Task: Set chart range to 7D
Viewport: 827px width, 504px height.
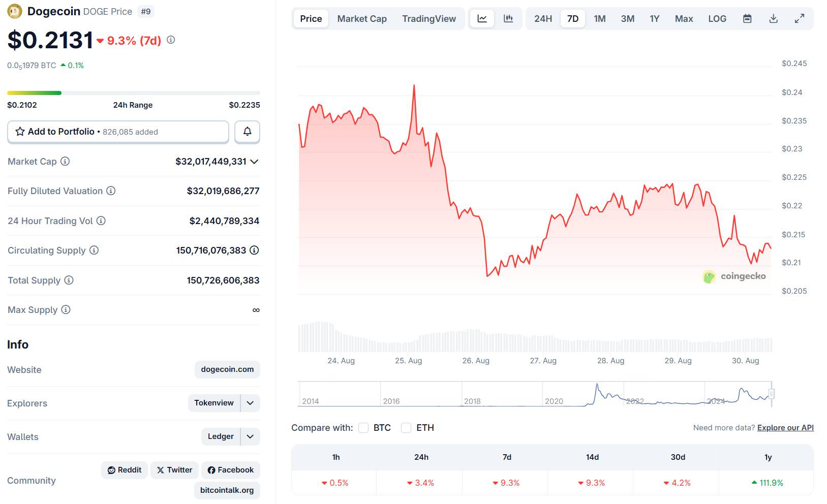Action: pyautogui.click(x=573, y=19)
